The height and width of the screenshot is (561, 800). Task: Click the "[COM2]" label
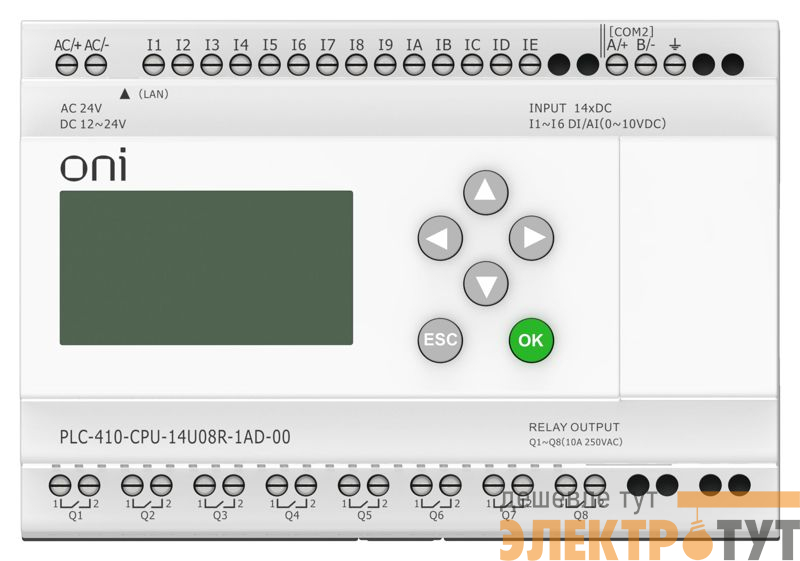click(x=631, y=32)
